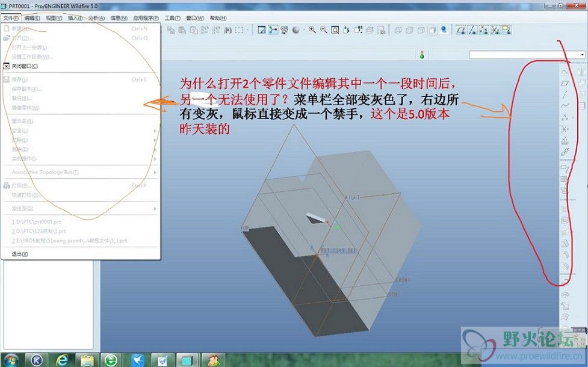Choose 退出(X) at the bottom of File menu
Viewport: 588px width, 367px height.
(x=81, y=254)
